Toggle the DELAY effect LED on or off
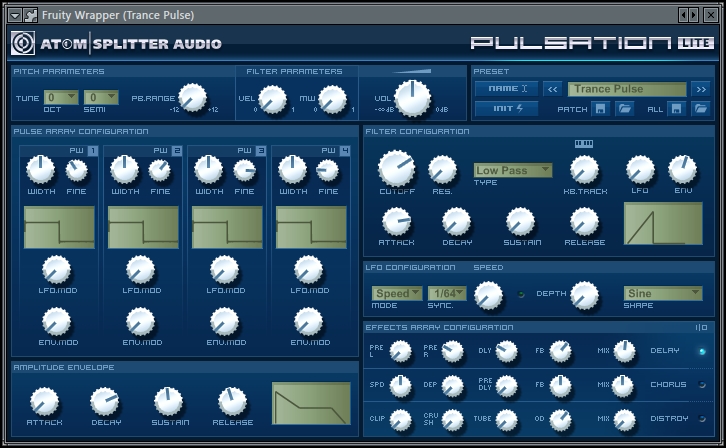Image resolution: width=726 pixels, height=448 pixels. pos(702,351)
